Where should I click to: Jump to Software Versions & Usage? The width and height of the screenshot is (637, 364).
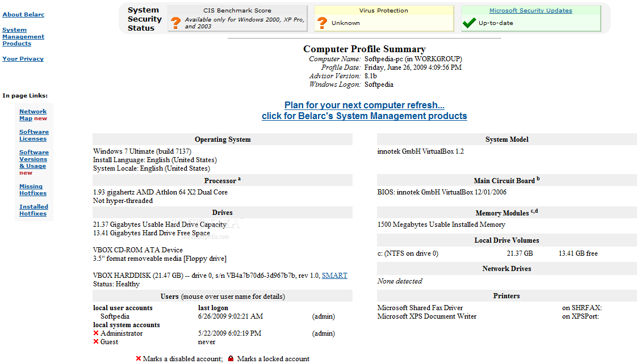(x=34, y=159)
